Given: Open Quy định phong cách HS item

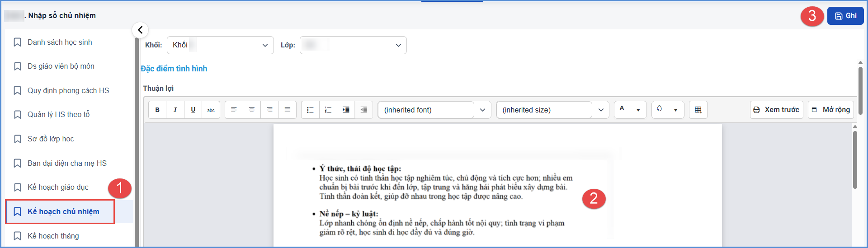Looking at the screenshot, I should pyautogui.click(x=68, y=90).
